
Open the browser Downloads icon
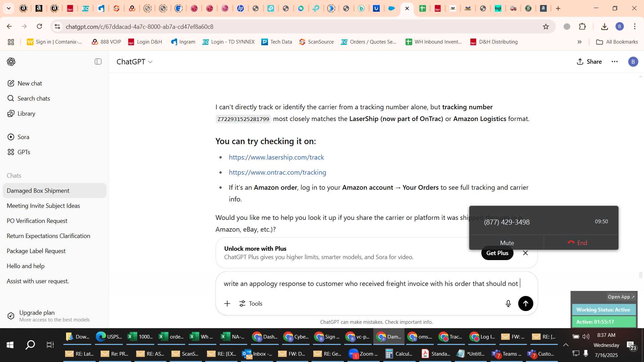(604, 26)
